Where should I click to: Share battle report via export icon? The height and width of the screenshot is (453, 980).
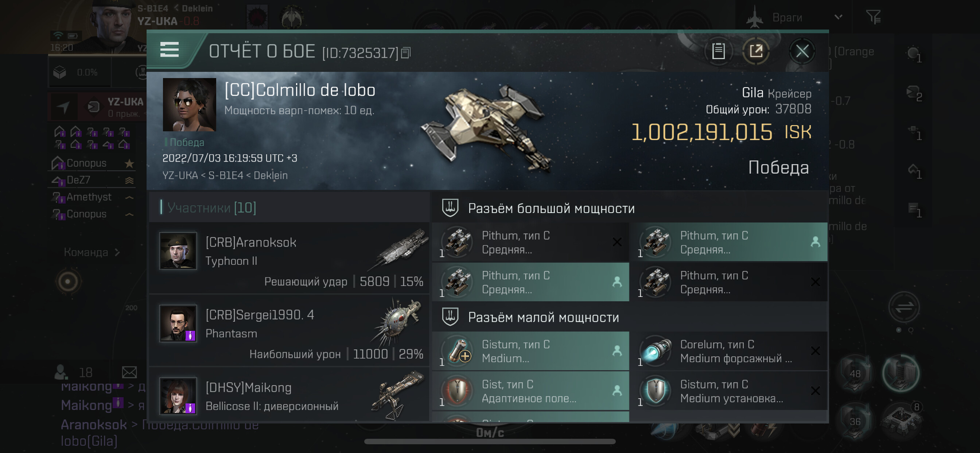(x=756, y=51)
